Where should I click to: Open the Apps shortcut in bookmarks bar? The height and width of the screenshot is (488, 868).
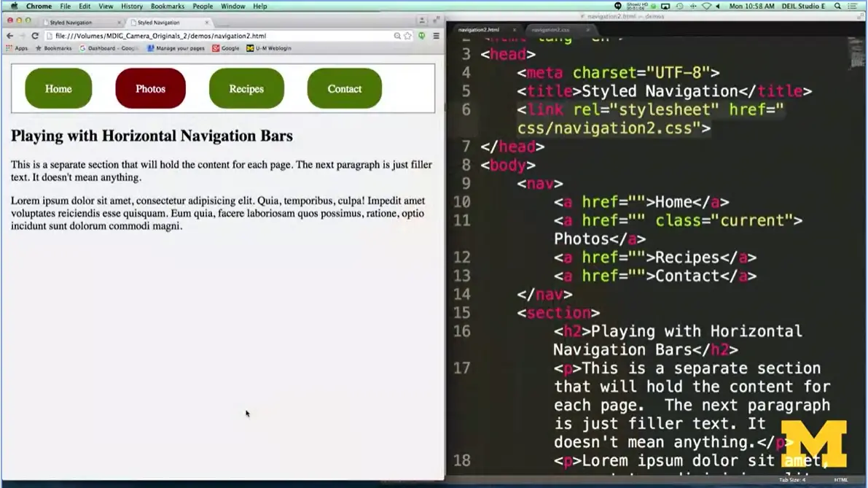(x=17, y=48)
